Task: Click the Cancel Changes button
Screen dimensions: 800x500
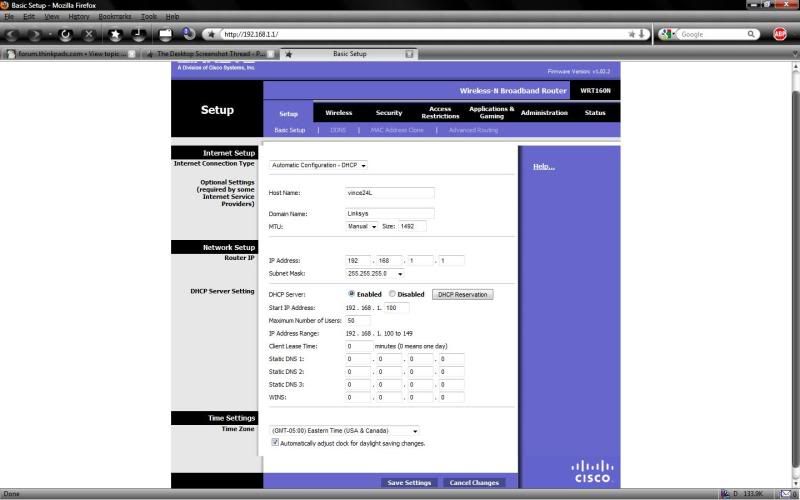Action: coord(474,482)
